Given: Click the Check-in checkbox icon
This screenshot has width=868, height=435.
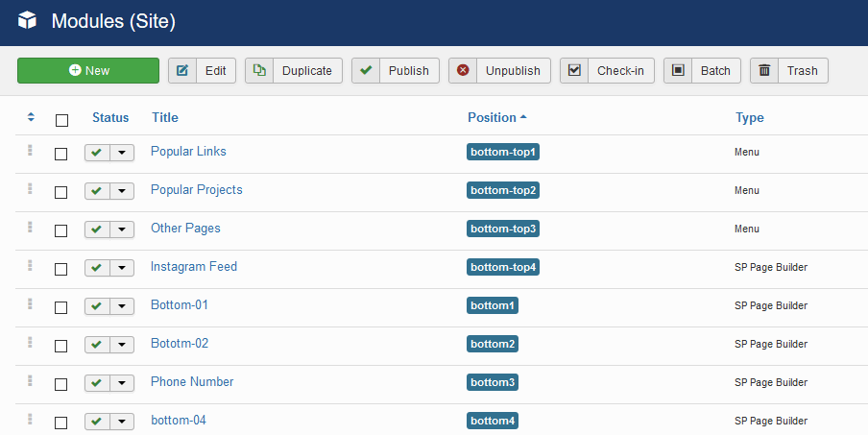Looking at the screenshot, I should [574, 71].
